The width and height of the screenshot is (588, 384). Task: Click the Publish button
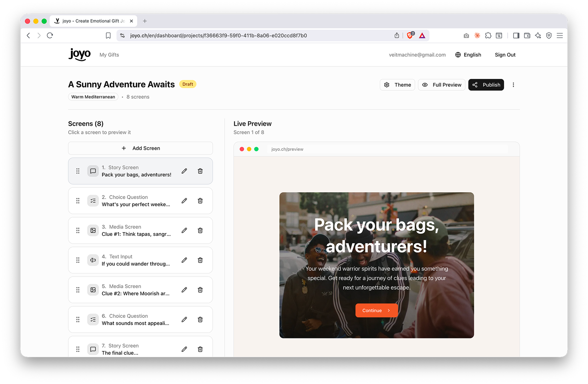[x=486, y=85]
